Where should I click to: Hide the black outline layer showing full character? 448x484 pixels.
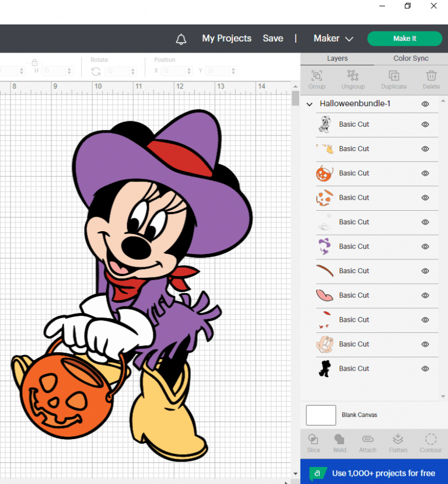[x=425, y=124]
